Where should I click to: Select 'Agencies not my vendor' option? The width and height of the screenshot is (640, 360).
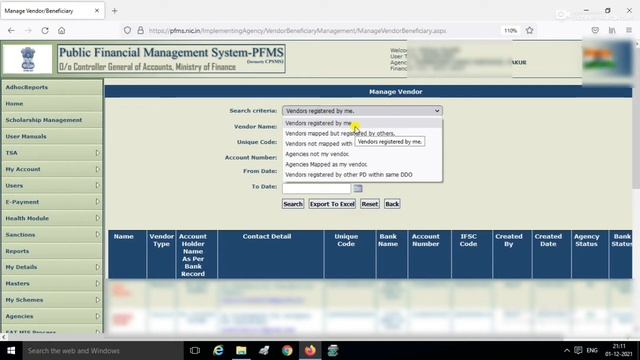tap(362, 154)
